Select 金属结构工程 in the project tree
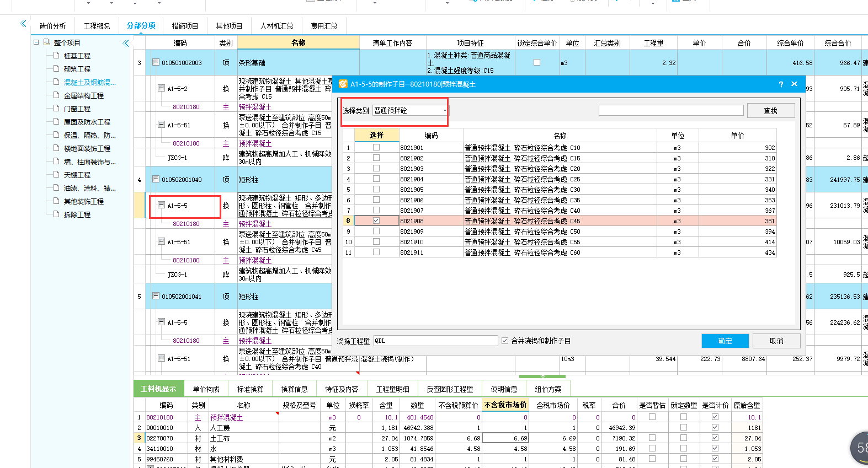Screen dimensions: 868x468 pyautogui.click(x=83, y=96)
